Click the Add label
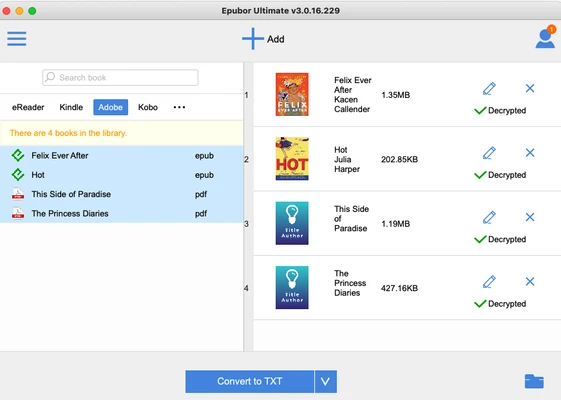Image resolution: width=561 pixels, height=400 pixels. click(275, 39)
